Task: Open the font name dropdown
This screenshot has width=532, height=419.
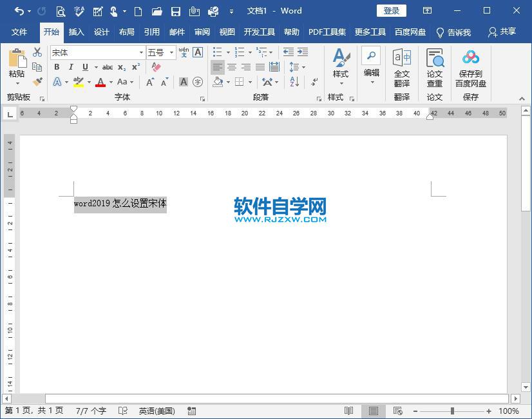Action: click(142, 52)
